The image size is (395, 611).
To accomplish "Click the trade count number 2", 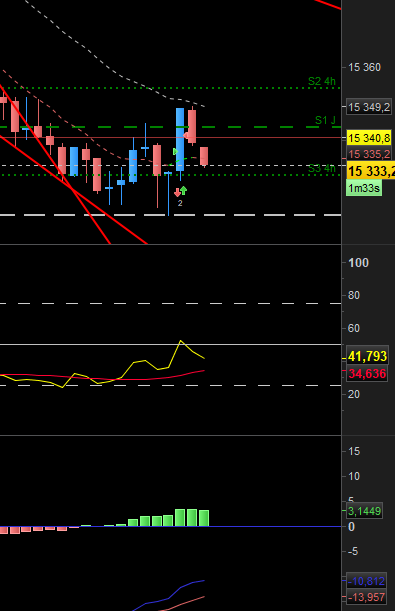I will 180,203.
